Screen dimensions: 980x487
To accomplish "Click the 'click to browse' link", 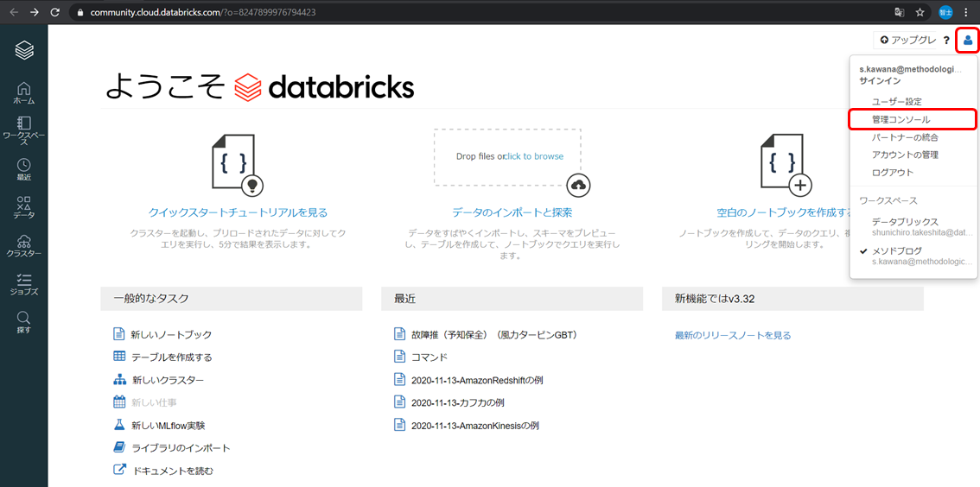I will click(534, 156).
